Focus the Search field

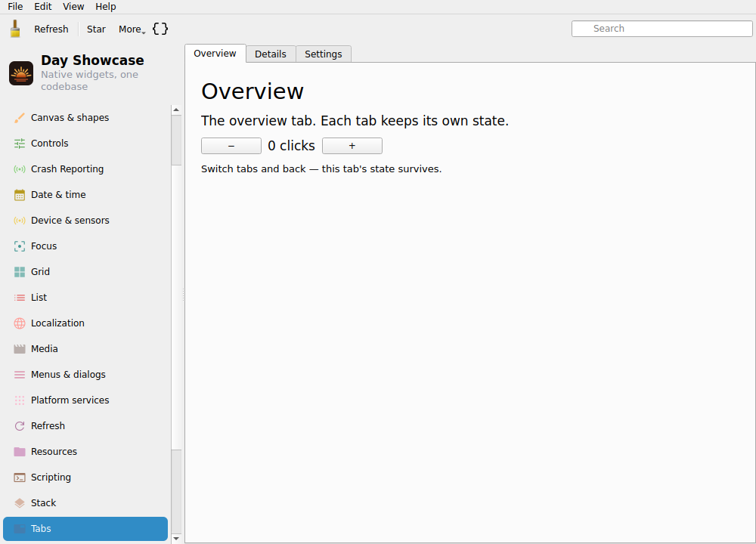662,29
